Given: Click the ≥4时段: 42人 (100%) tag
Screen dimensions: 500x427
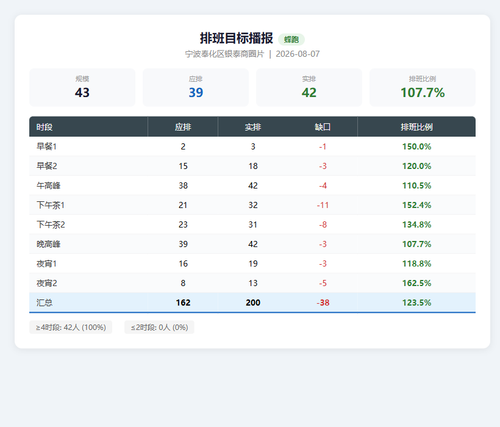Looking at the screenshot, I should coord(71,327).
